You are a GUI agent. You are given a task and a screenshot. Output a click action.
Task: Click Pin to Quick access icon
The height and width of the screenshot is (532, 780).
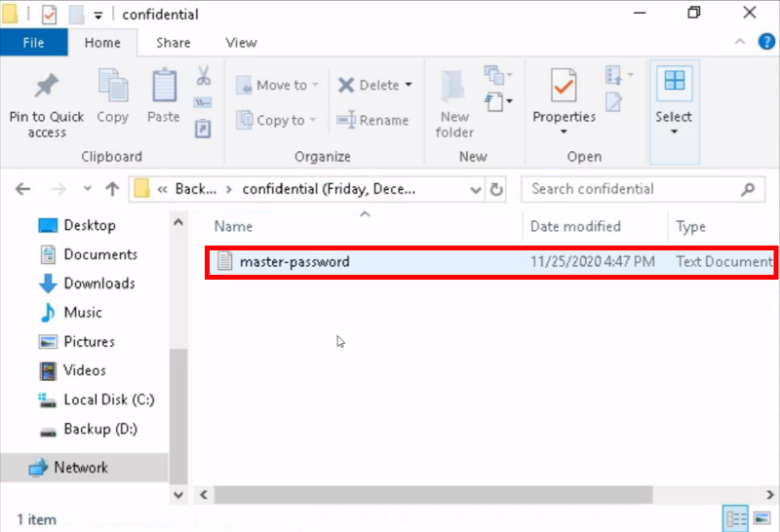(x=46, y=88)
